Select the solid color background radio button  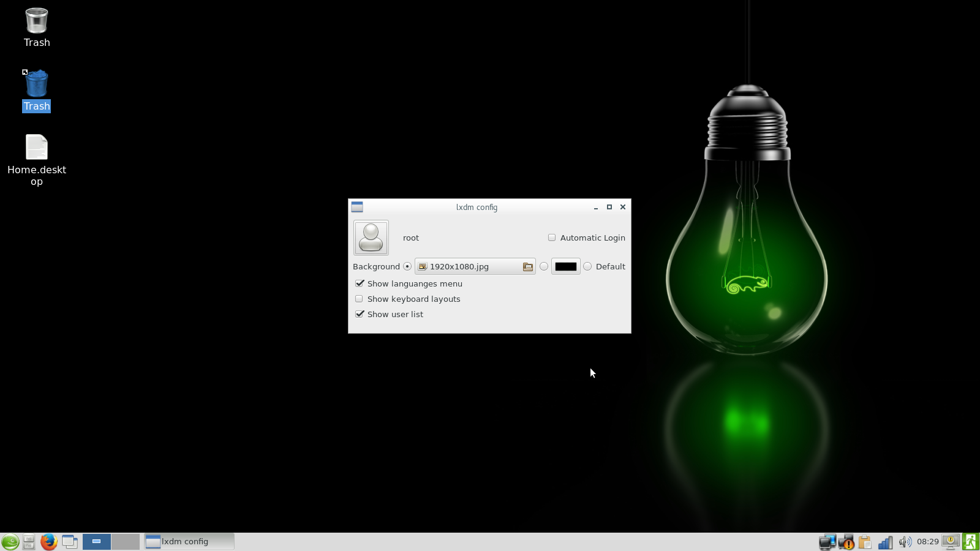click(x=544, y=266)
